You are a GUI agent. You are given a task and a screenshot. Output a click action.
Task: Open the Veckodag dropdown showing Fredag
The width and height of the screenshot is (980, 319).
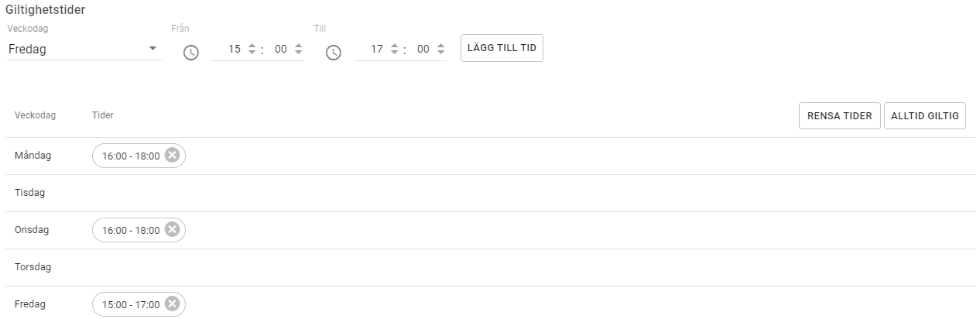[77, 50]
